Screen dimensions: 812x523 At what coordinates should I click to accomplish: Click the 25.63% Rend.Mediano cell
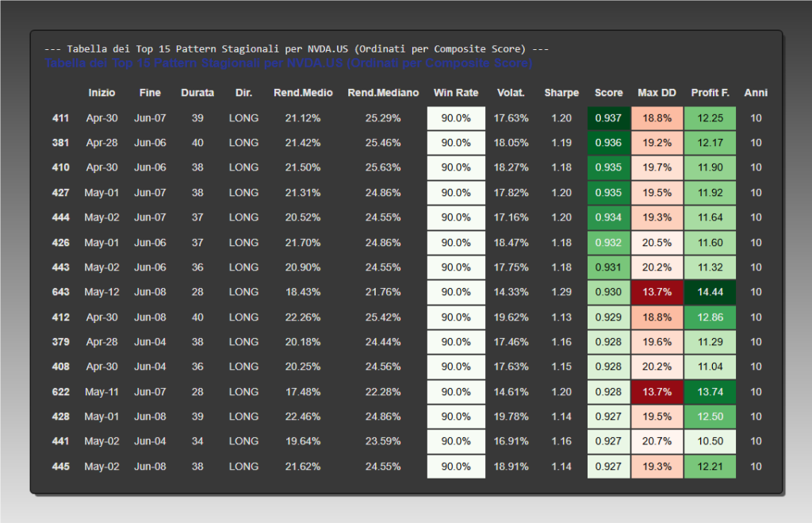(383, 167)
